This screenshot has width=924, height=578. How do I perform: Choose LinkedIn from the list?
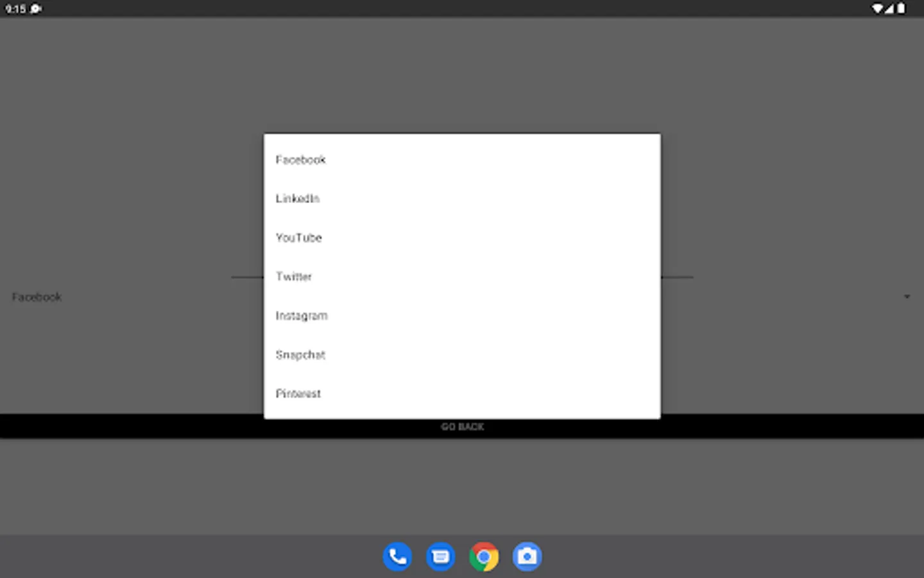pyautogui.click(x=462, y=198)
